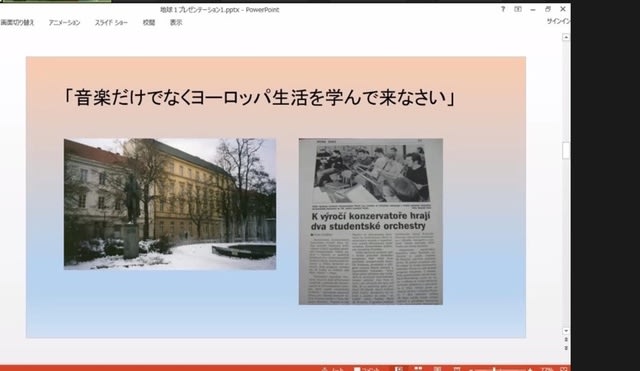This screenshot has height=371, width=640.
Task: Click the vertical scrollbar up arrow
Action: pyautogui.click(x=566, y=38)
